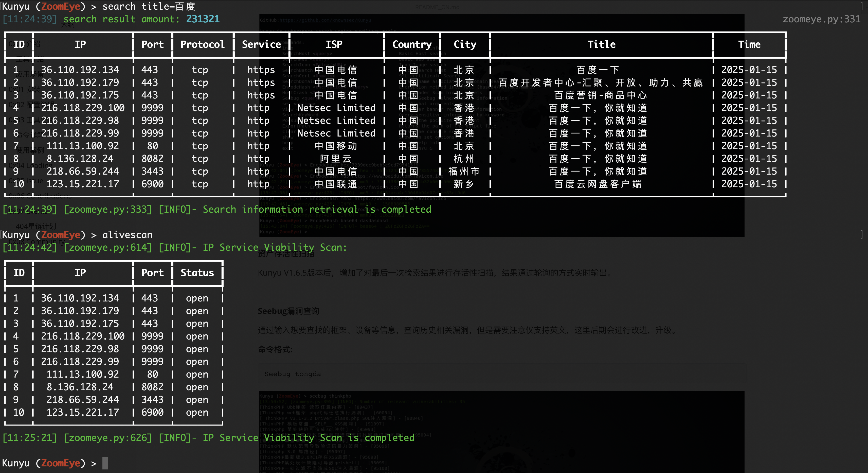Click the 'README_CN.md' window title
The height and width of the screenshot is (473, 868).
(437, 7)
